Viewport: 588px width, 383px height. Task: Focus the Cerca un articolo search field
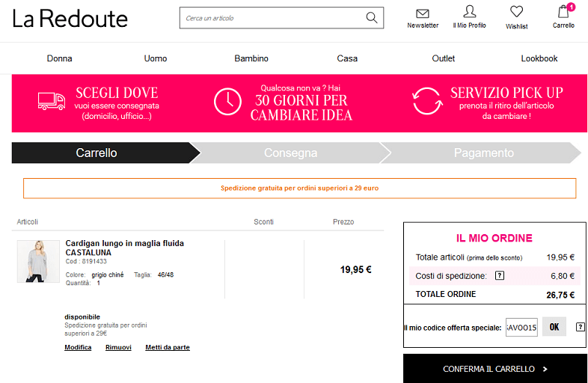pyautogui.click(x=281, y=18)
